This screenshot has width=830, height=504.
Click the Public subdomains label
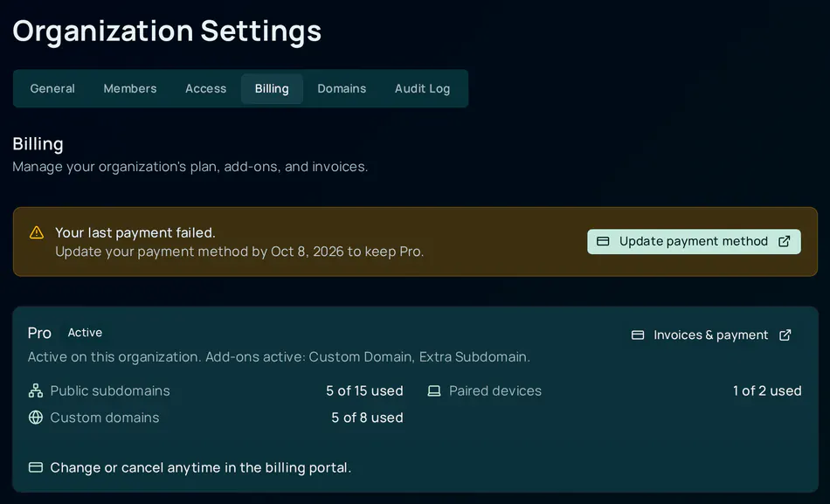110,390
